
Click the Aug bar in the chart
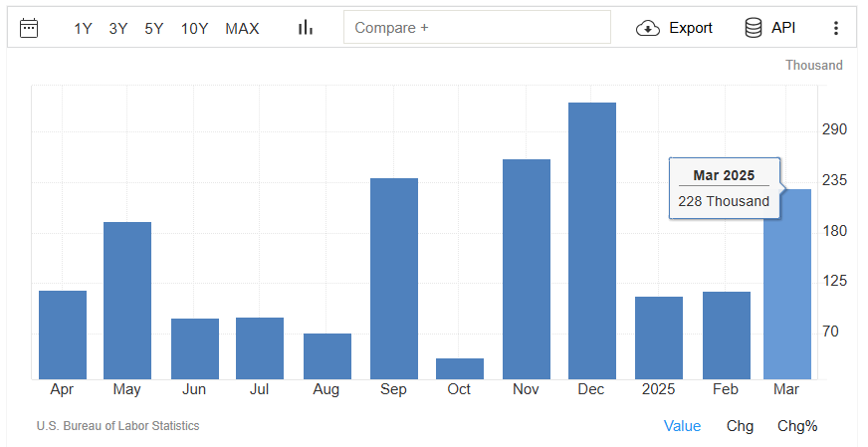[x=327, y=356]
